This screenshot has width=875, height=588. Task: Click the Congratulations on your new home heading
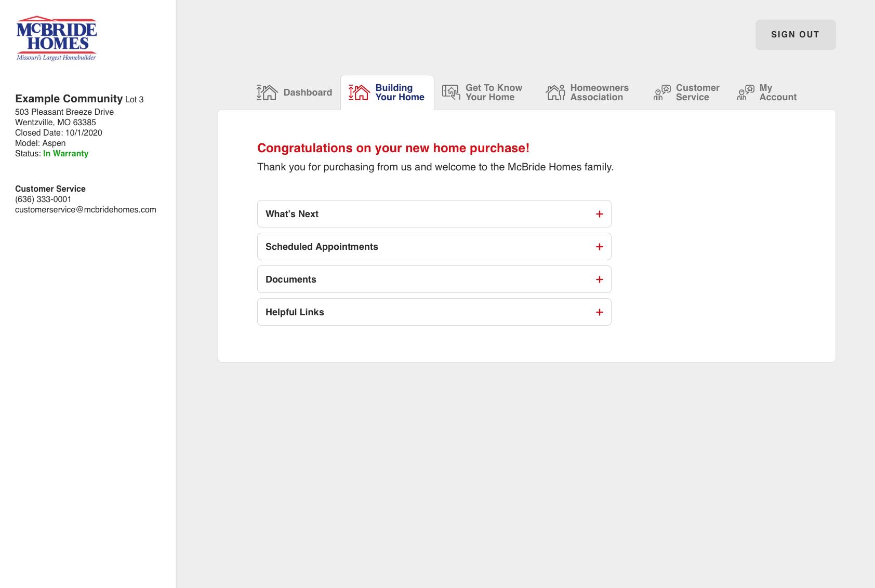[x=393, y=148]
